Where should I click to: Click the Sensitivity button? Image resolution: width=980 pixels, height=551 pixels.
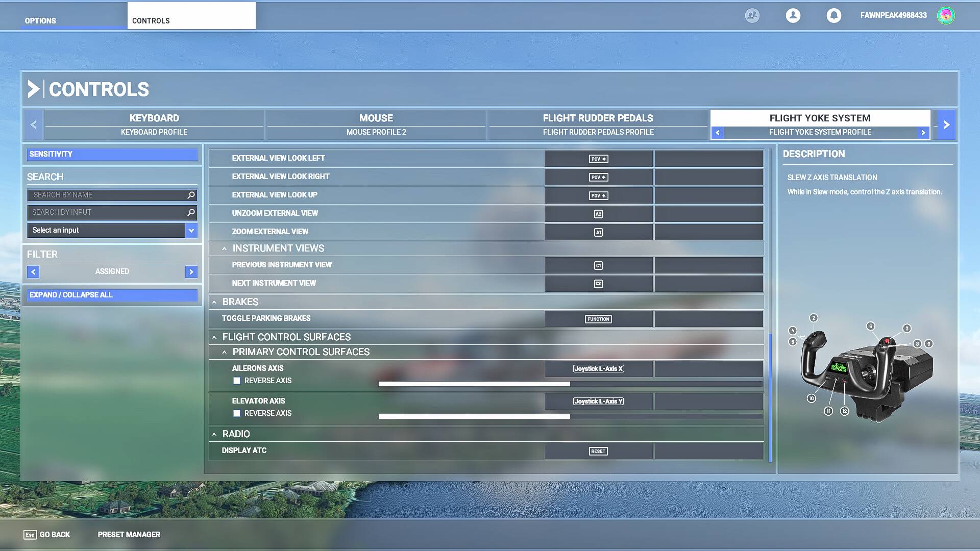(x=112, y=154)
